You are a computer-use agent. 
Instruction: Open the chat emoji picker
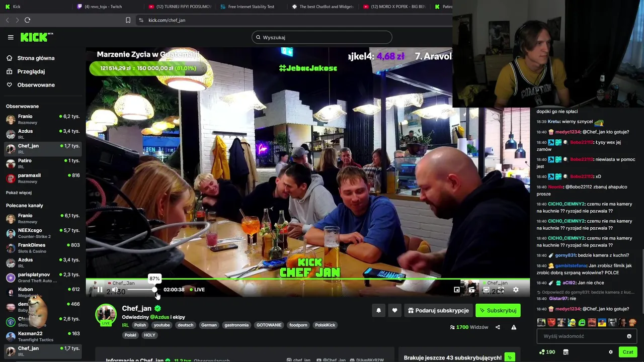[629, 336]
